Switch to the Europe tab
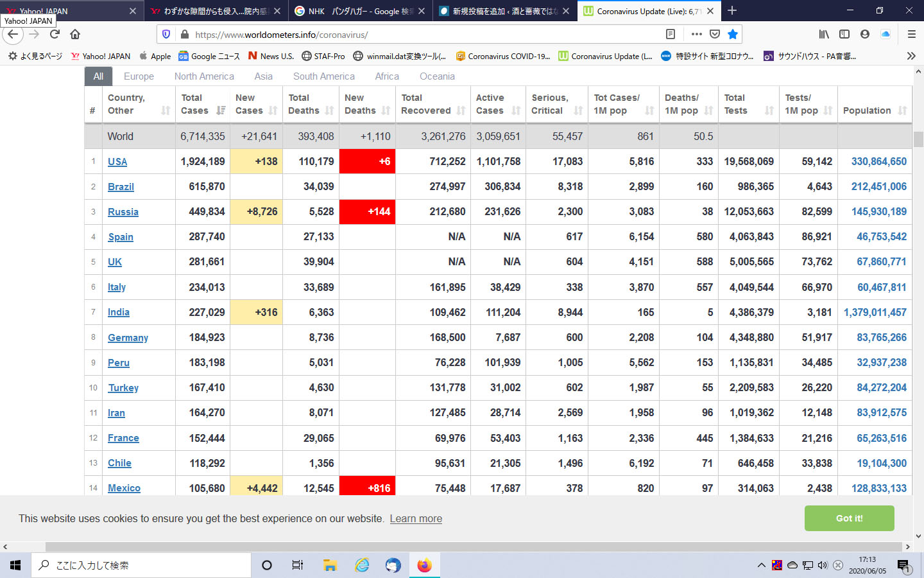The height and width of the screenshot is (578, 924). [139, 76]
